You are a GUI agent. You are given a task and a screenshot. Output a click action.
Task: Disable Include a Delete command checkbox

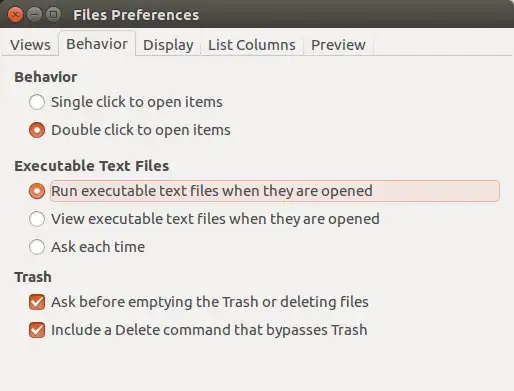(x=37, y=330)
